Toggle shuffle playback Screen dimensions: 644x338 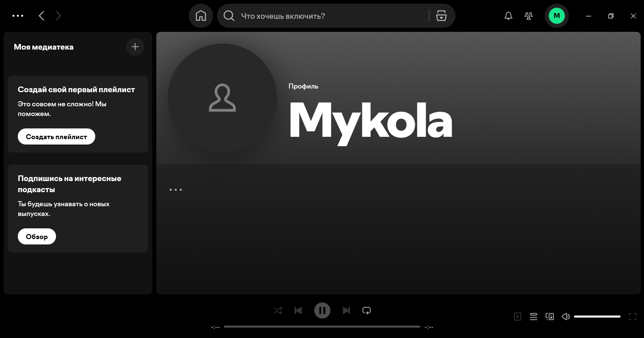pos(278,311)
